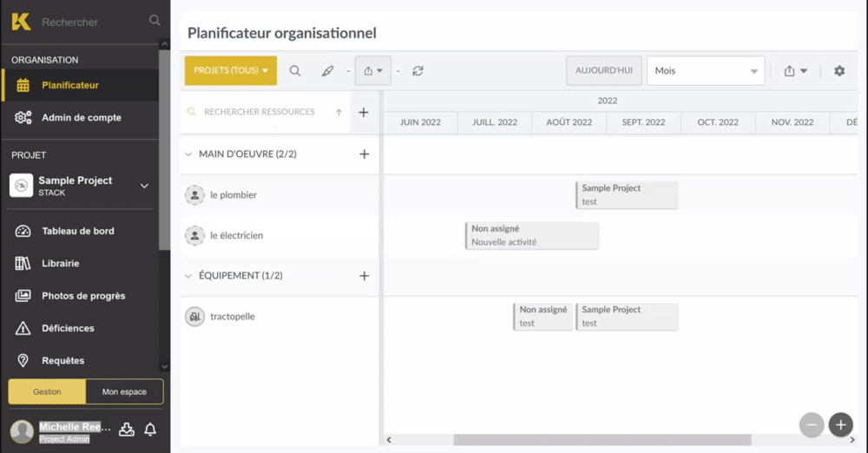The height and width of the screenshot is (453, 868).
Task: Add a new resource with plus
Action: [x=364, y=113]
